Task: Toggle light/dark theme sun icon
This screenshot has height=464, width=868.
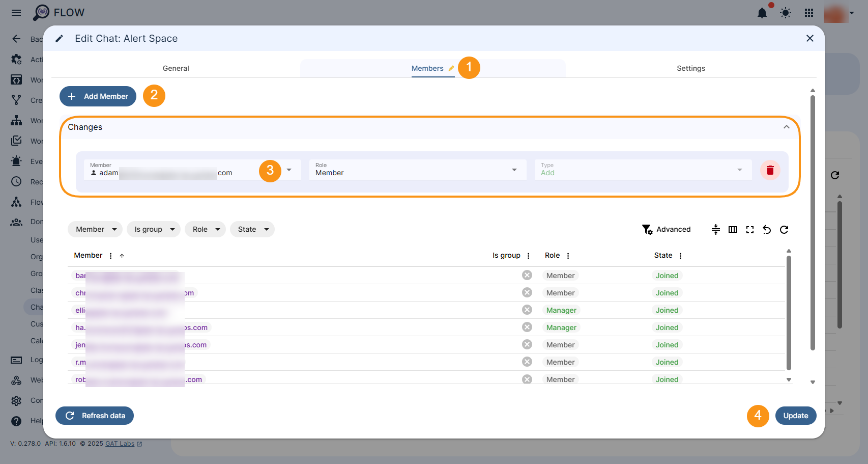Action: click(x=786, y=13)
